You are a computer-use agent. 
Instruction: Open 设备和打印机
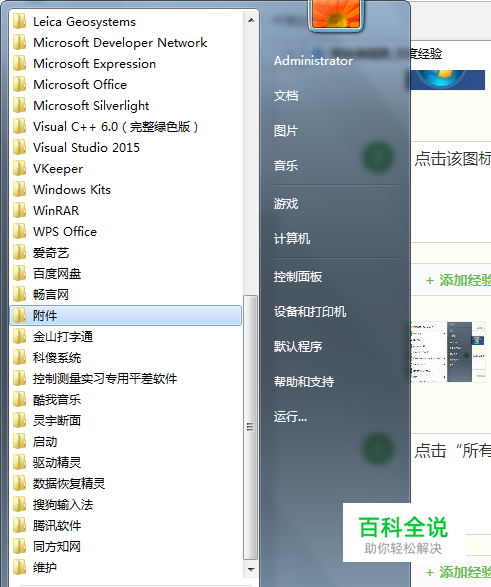[x=310, y=311]
